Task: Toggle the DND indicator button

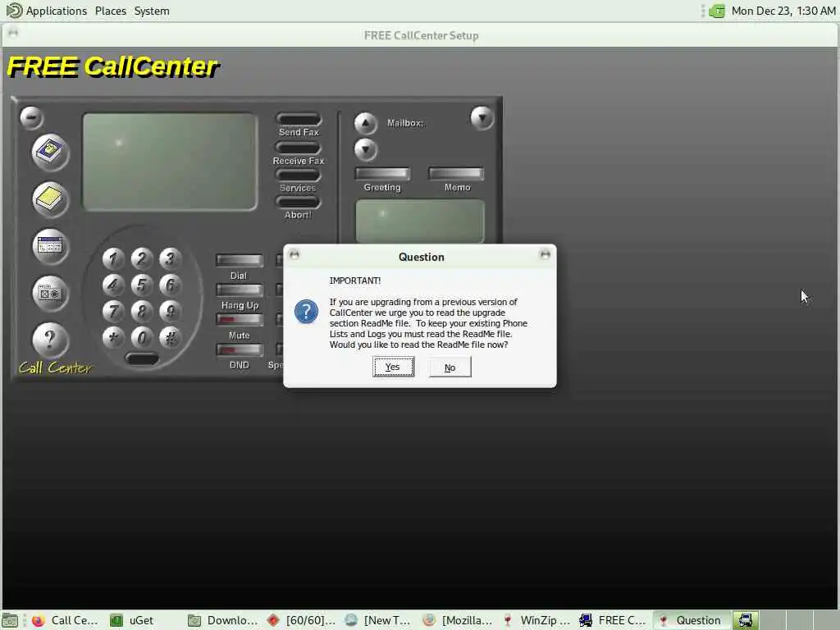Action: click(x=240, y=349)
